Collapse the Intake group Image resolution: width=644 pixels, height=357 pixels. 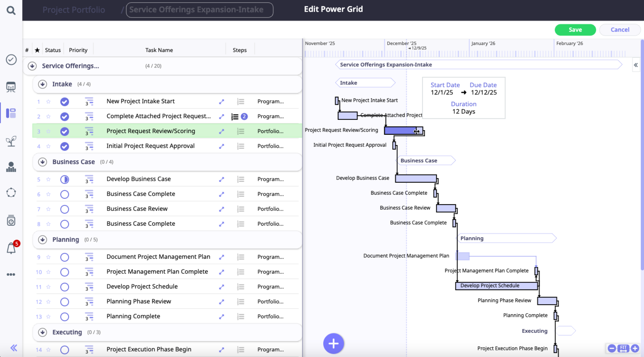pyautogui.click(x=42, y=84)
